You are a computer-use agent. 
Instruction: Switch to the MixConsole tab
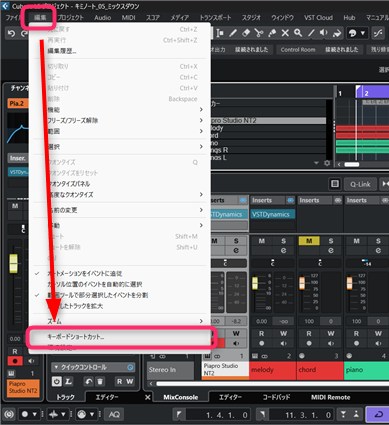coord(181,397)
